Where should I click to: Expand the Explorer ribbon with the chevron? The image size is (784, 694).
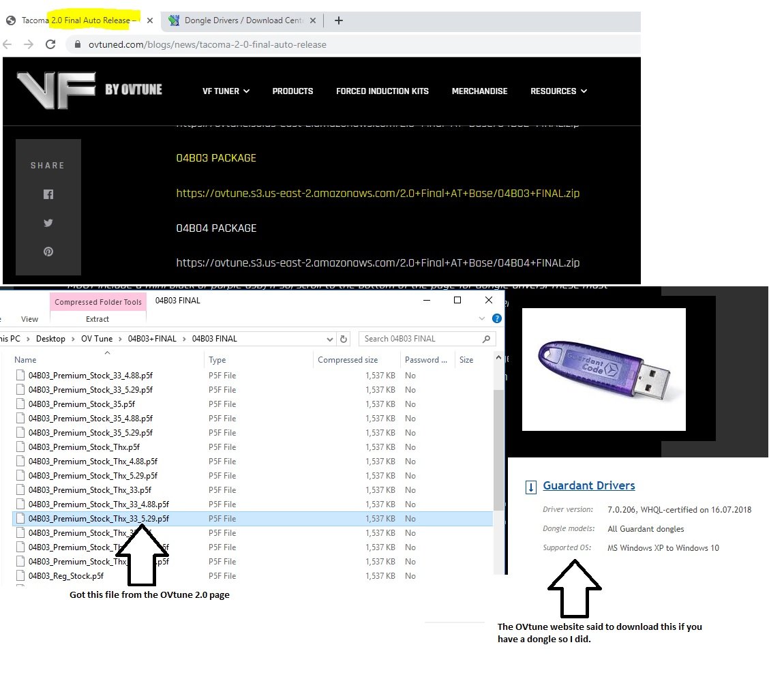pos(481,318)
